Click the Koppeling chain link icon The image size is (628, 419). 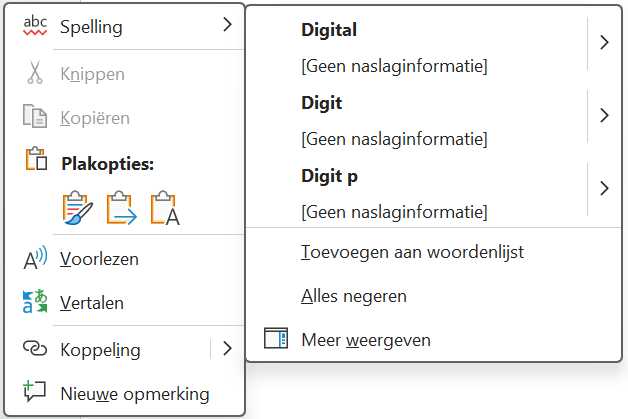pos(35,348)
